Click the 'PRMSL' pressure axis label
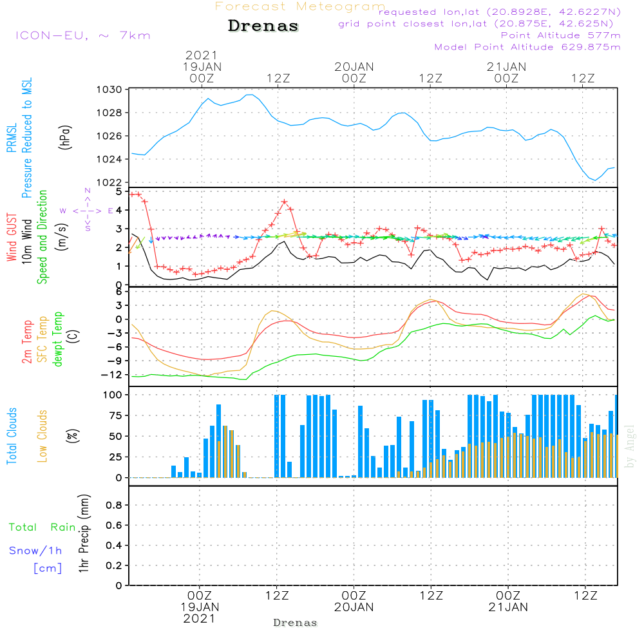644x644 pixels. click(x=12, y=138)
